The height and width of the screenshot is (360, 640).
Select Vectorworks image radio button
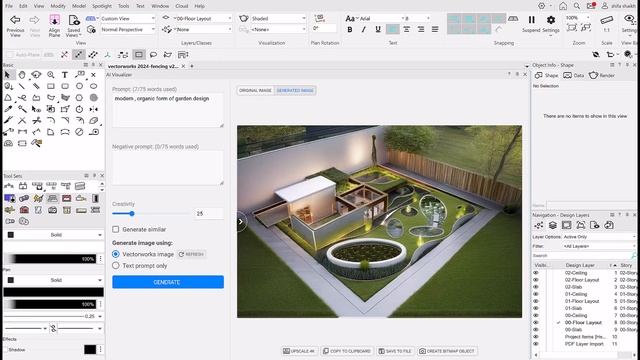click(x=116, y=254)
